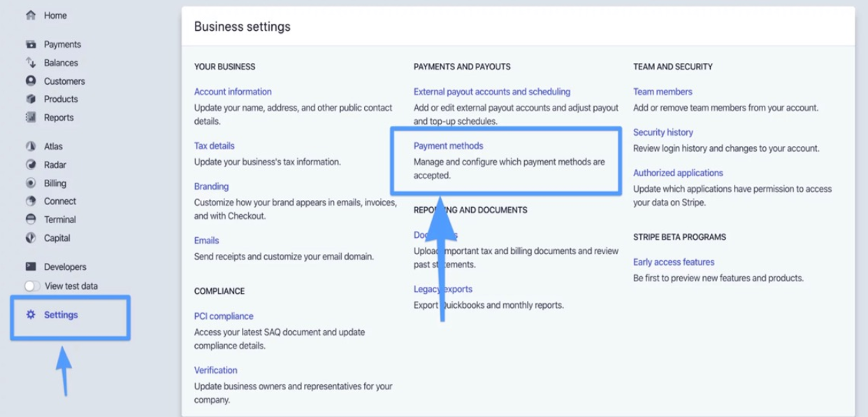Click the Developers terminal icon
This screenshot has width=868, height=417.
point(31,267)
